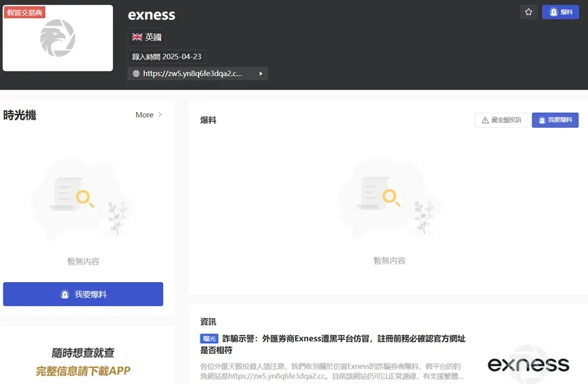The image size is (588, 384).
Task: Click 完整信息請下載APP promo text
Action: tap(83, 371)
